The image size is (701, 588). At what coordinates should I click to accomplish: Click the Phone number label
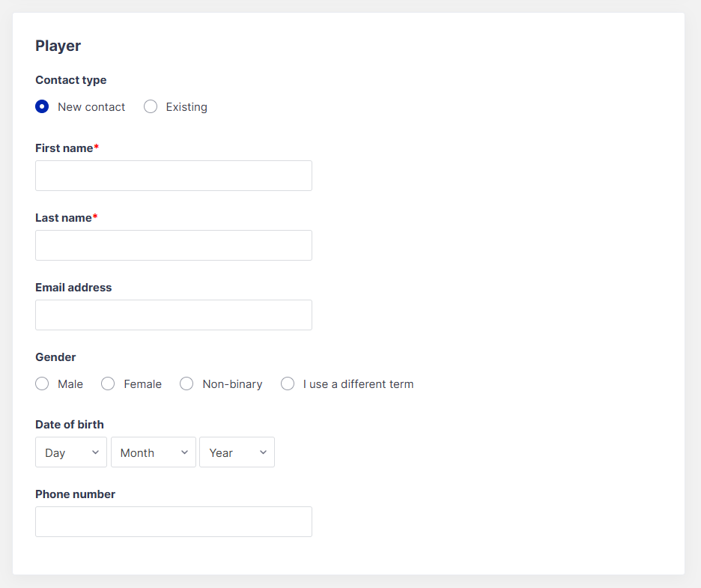click(x=75, y=494)
